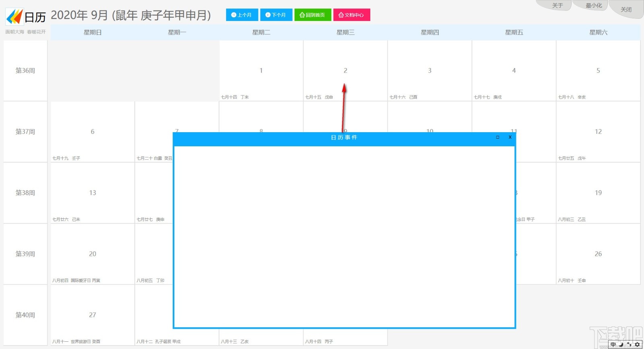Select September 1 on the calendar

261,71
